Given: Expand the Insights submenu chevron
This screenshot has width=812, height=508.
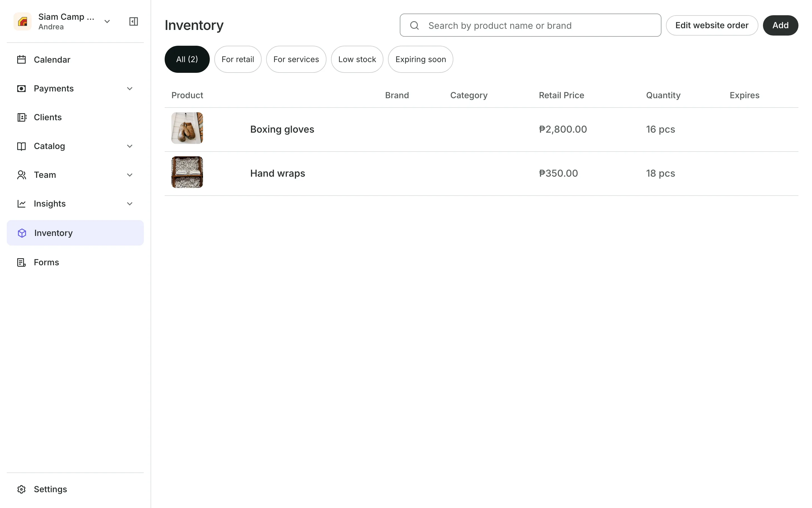Looking at the screenshot, I should 129,204.
